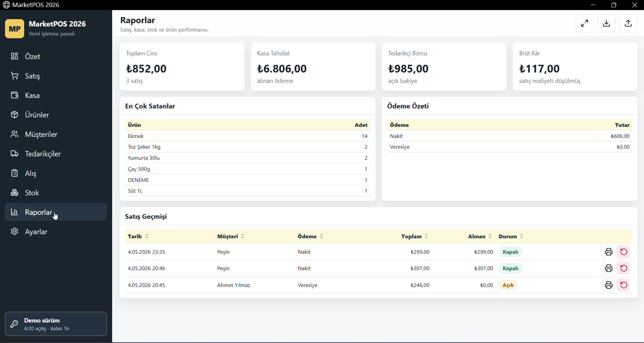Click the MP logo badge in sidebar
644x343 pixels.
click(x=15, y=29)
